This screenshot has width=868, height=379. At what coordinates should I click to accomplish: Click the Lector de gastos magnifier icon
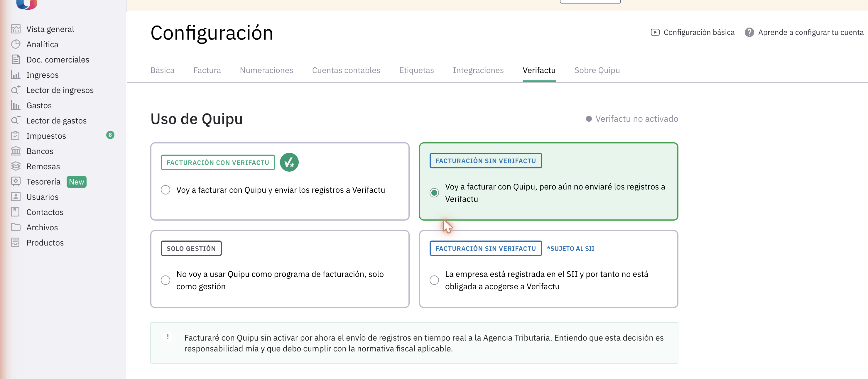pos(16,120)
